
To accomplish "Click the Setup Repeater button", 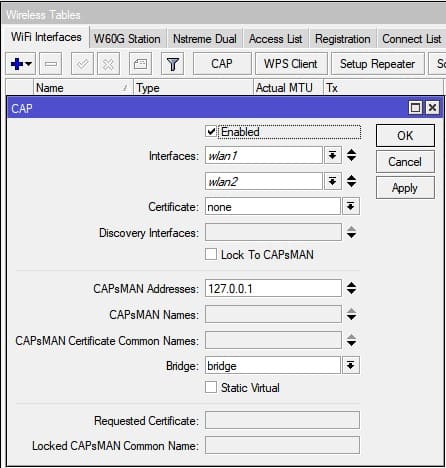I will pyautogui.click(x=378, y=64).
